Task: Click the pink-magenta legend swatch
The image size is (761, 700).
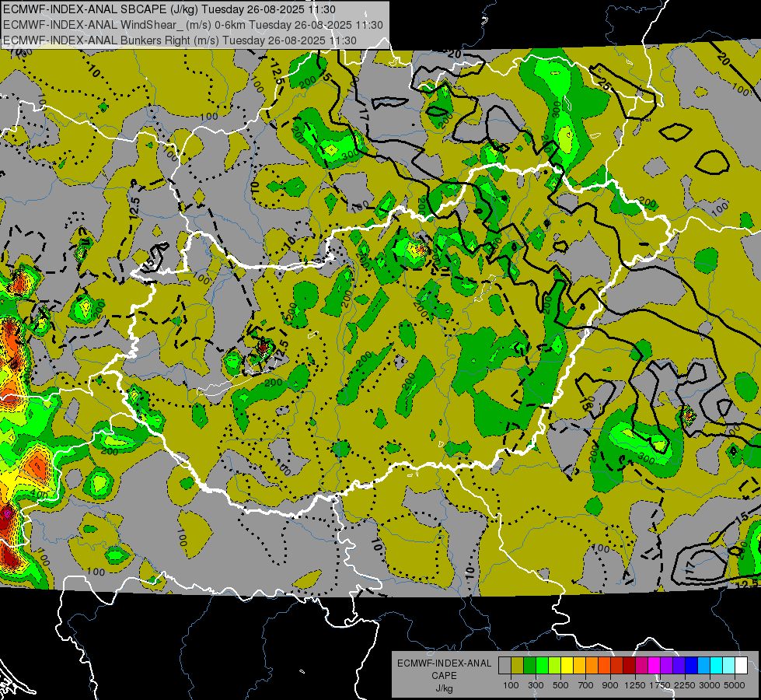Action: click(641, 666)
